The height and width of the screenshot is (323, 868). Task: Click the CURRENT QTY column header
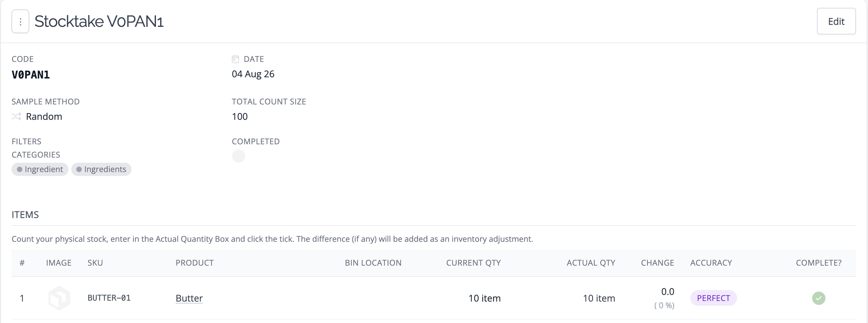click(474, 263)
